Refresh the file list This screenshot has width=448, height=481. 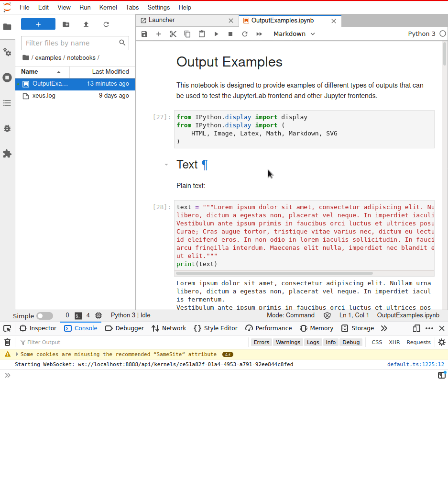click(x=106, y=24)
